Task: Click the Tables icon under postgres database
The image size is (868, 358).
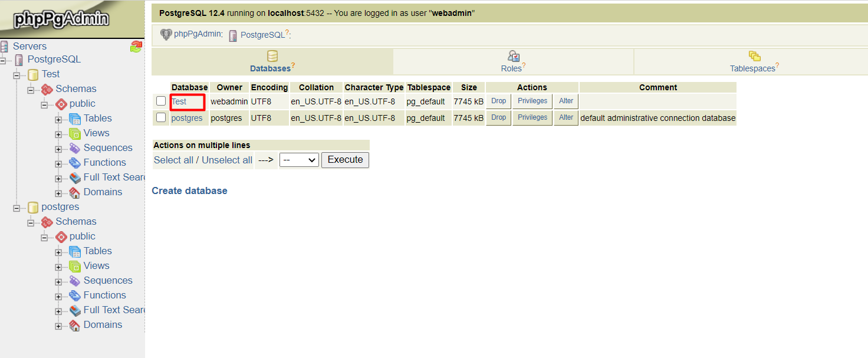Action: click(75, 251)
